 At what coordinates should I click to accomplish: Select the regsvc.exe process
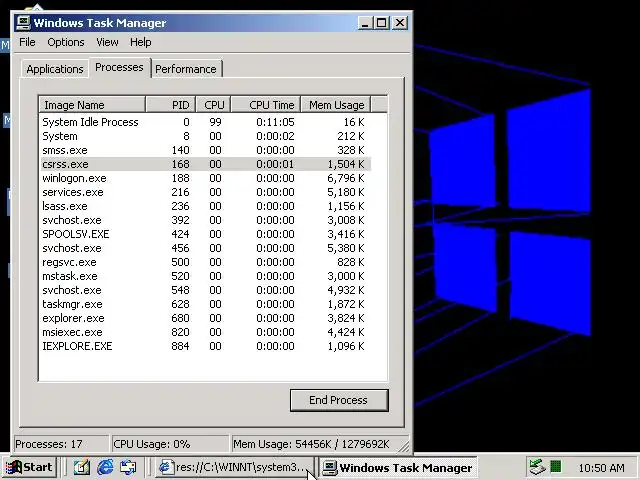[205, 262]
